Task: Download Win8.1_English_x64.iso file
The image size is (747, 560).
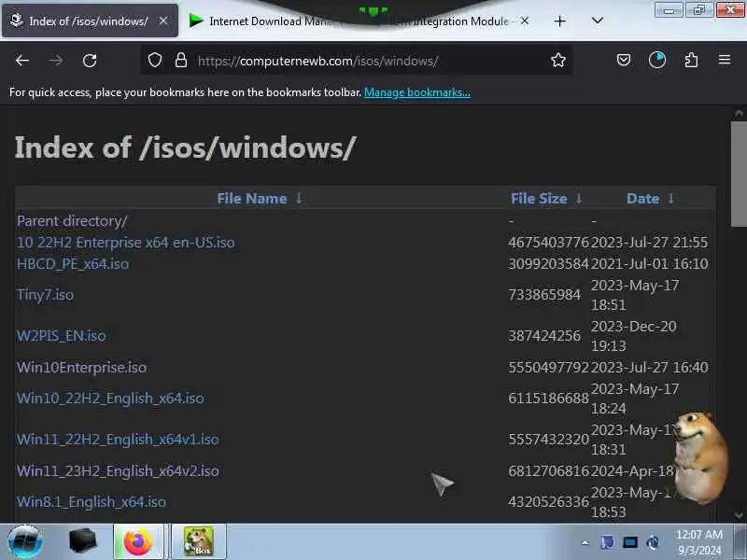Action: pyautogui.click(x=91, y=502)
